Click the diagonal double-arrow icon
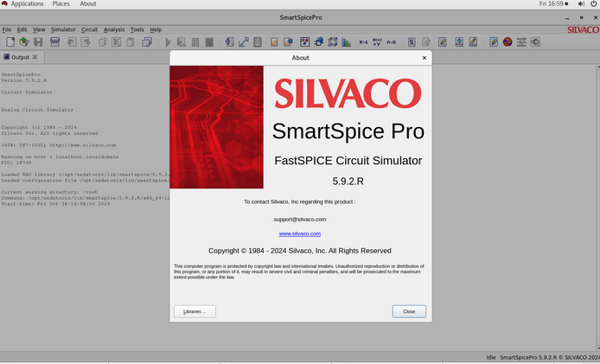 click(243, 42)
